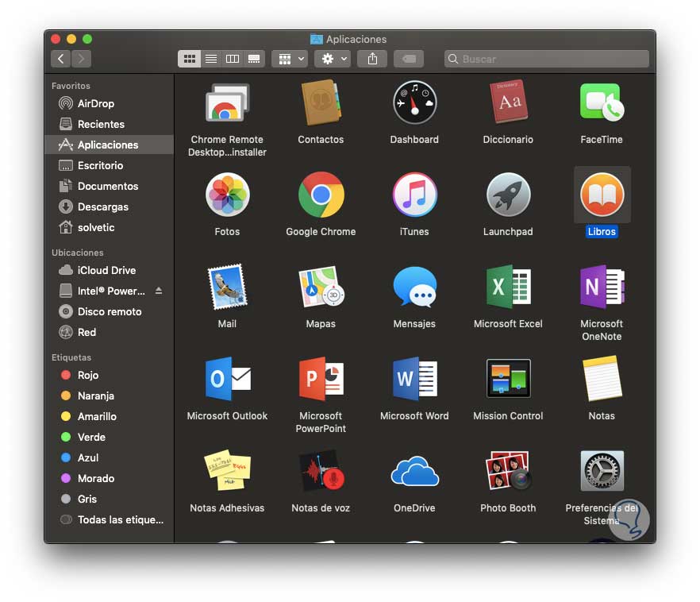This screenshot has height=602, width=700.
Task: Filter by the Verde tag
Action: (109, 437)
